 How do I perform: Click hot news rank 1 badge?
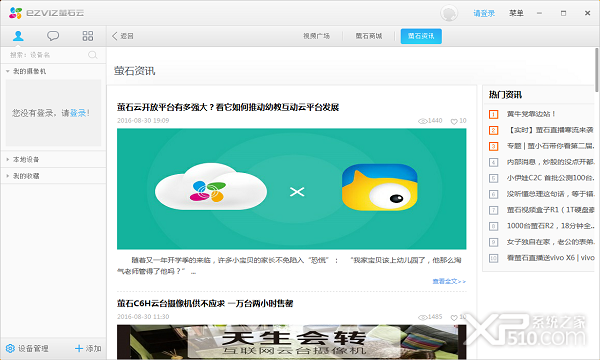point(494,114)
